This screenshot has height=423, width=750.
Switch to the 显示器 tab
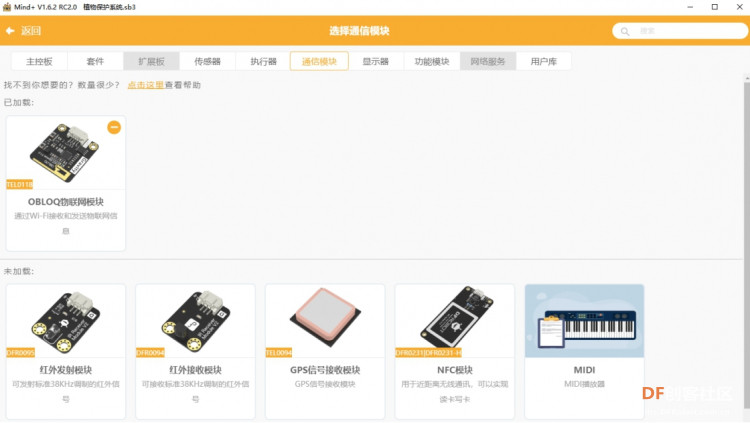click(375, 61)
